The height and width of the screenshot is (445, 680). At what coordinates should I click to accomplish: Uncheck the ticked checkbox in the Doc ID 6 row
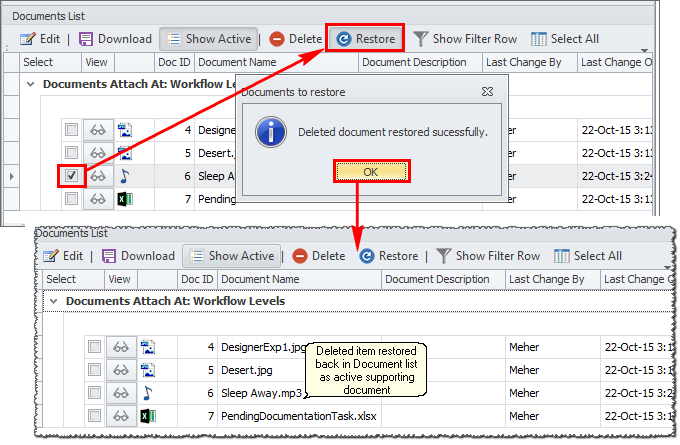point(71,176)
